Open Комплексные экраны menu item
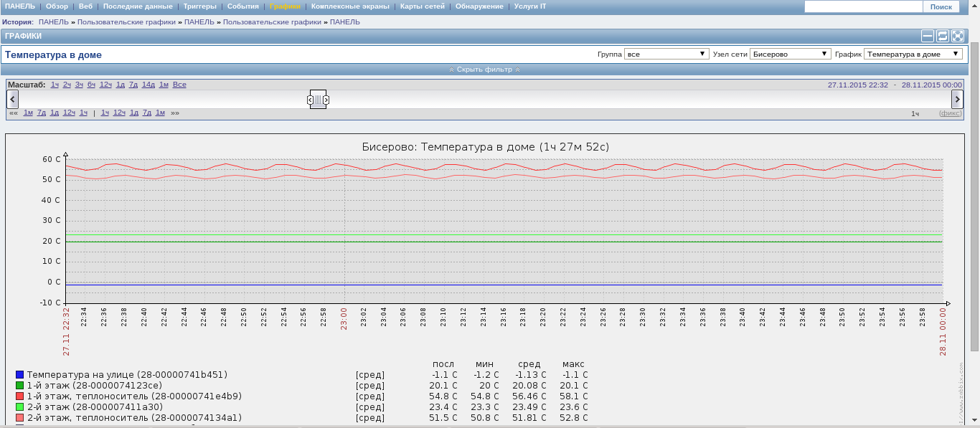 351,6
